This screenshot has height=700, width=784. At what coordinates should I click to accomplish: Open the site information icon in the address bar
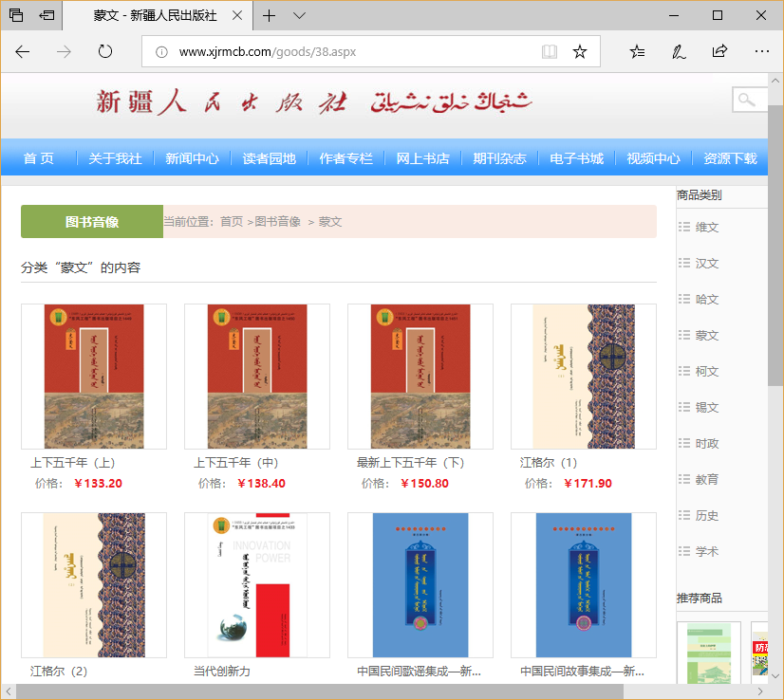tap(161, 52)
